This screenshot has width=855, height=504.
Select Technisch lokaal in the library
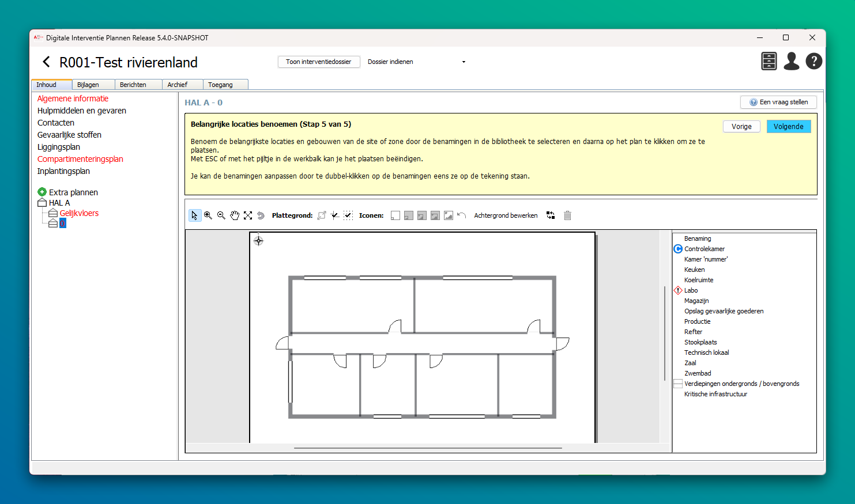point(706,353)
